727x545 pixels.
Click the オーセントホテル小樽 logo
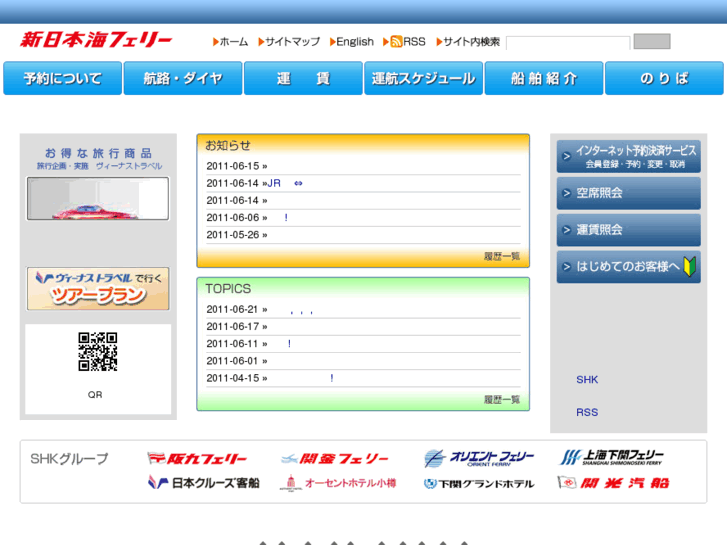(x=338, y=483)
